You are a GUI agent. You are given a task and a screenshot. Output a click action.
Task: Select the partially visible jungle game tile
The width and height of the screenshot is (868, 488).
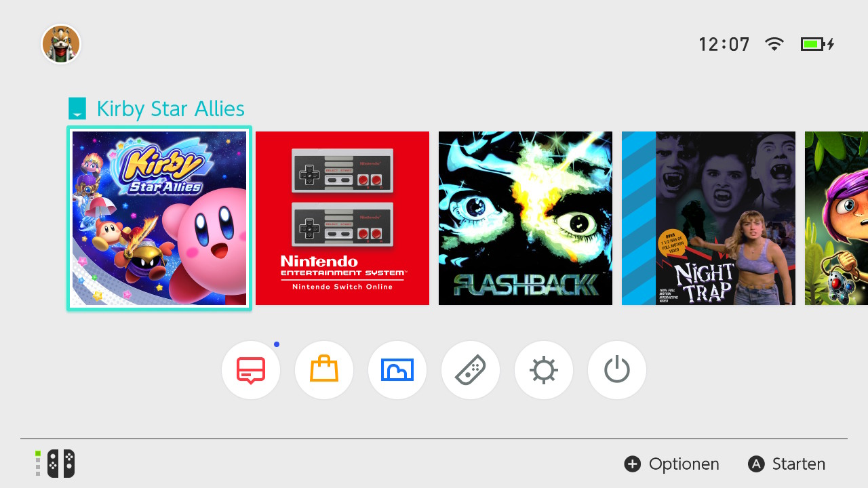tap(836, 218)
